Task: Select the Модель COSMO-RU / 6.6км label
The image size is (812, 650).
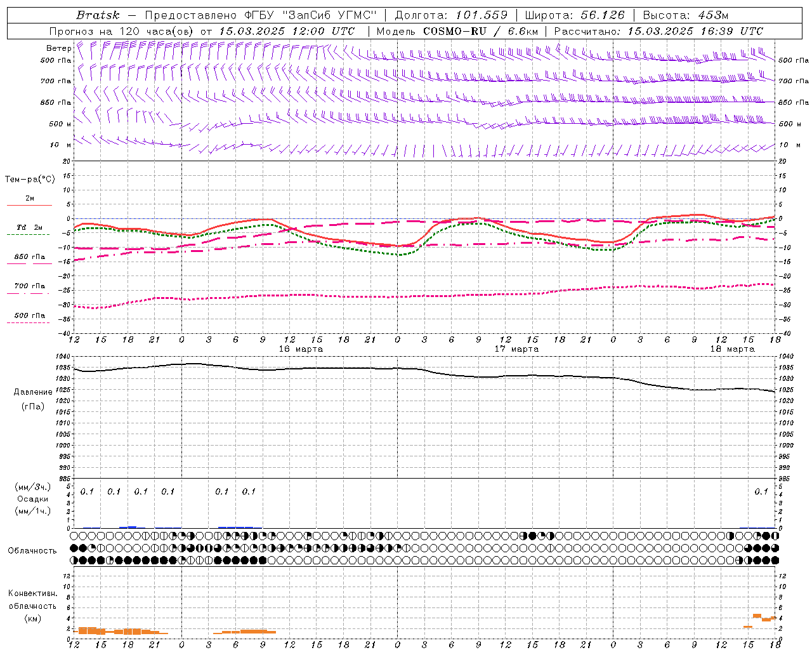Action: (457, 31)
